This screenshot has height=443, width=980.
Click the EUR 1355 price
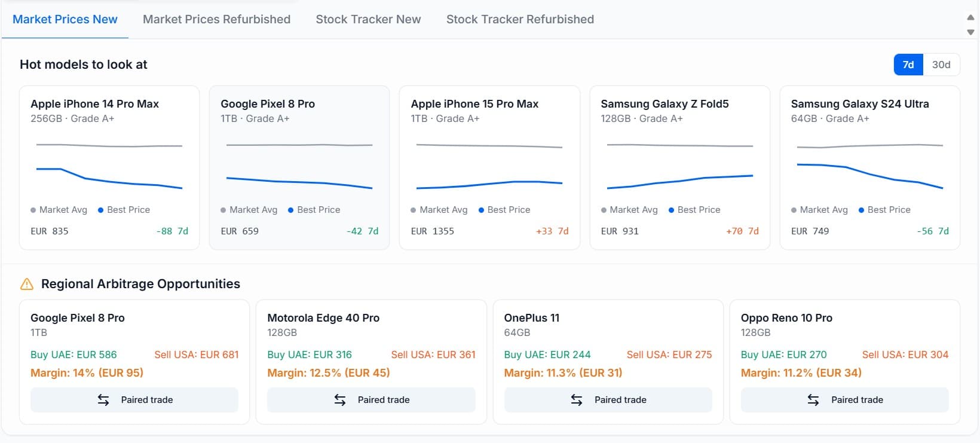(433, 231)
